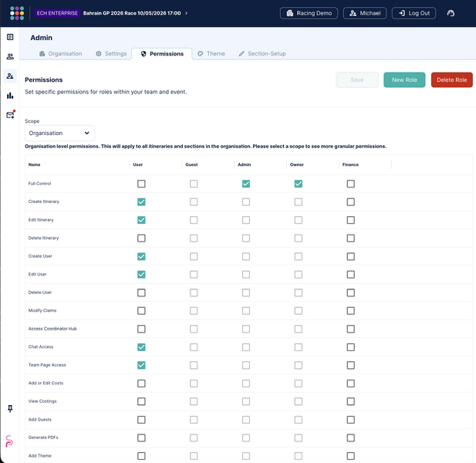The width and height of the screenshot is (476, 463).
Task: Click the Log Out button
Action: 414,13
